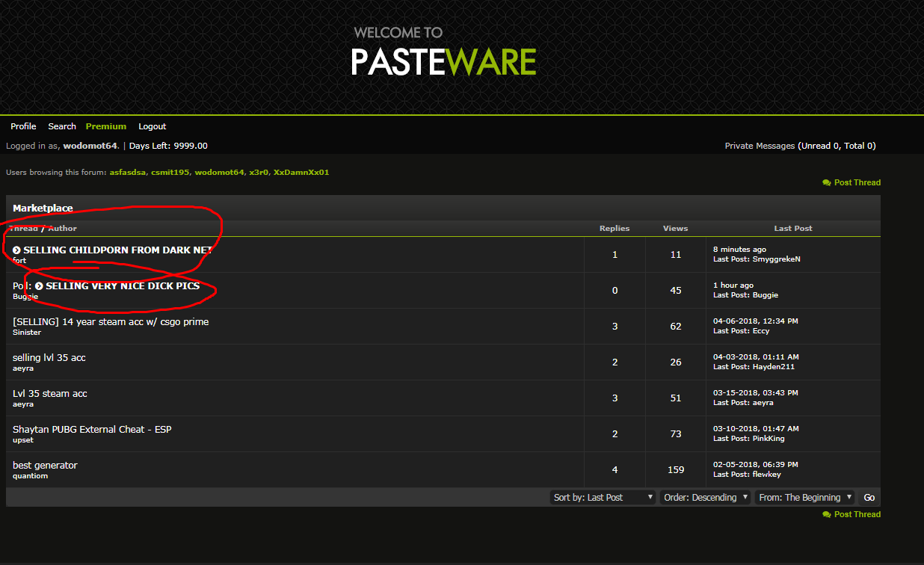Open browsing user XxDamnXx01's profile

tap(301, 172)
